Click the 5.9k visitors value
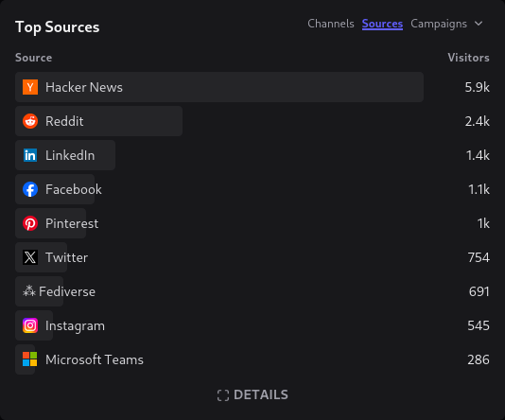Viewport: 505px width, 420px height. pyautogui.click(x=477, y=87)
